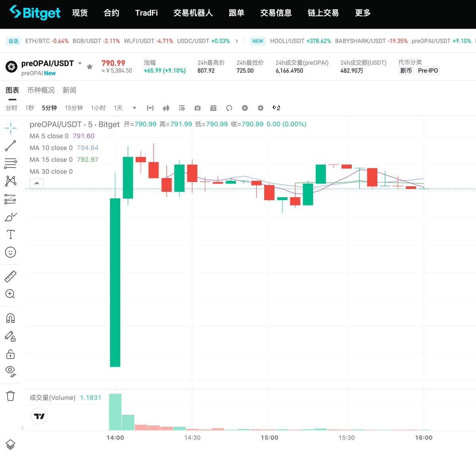Open the 新闻 tab

pos(69,90)
